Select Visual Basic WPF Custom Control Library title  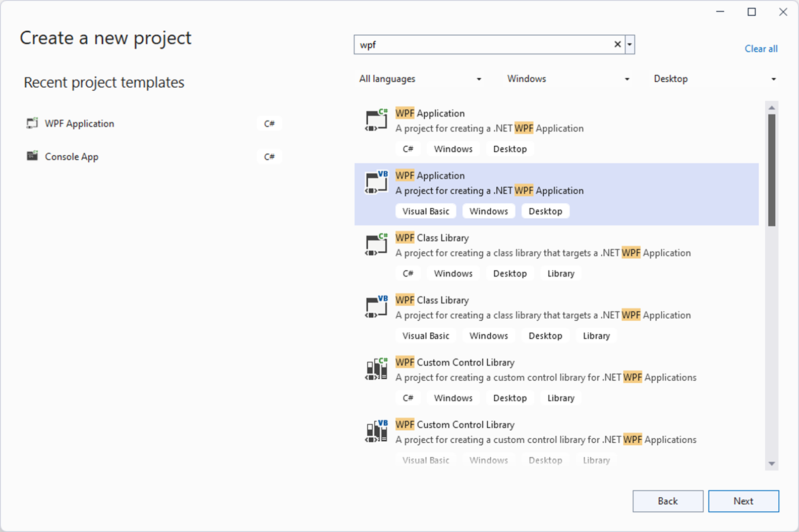(455, 425)
